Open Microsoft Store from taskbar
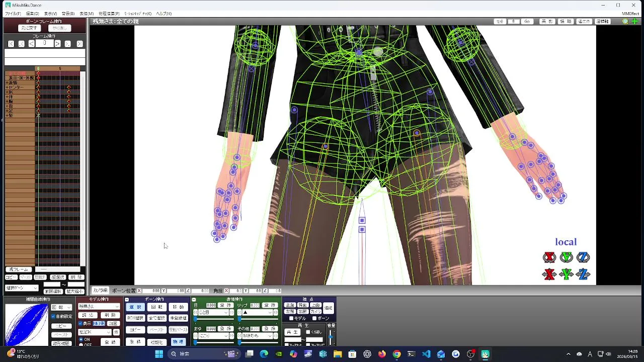644x362 pixels. [x=352, y=354]
